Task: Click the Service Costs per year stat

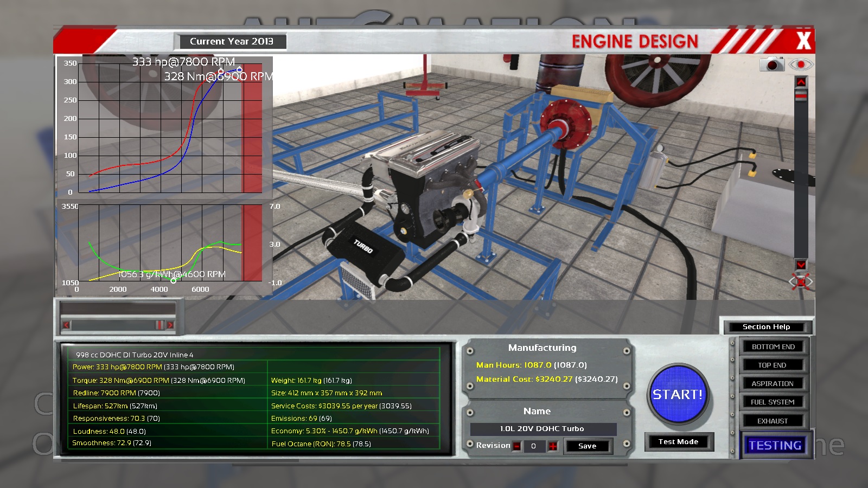Action: tap(341, 406)
